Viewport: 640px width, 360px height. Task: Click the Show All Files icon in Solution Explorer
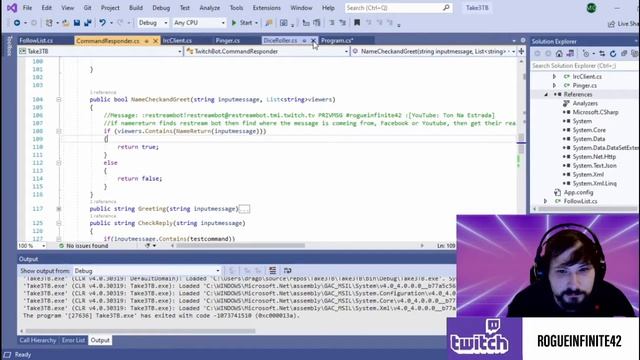coord(634,53)
